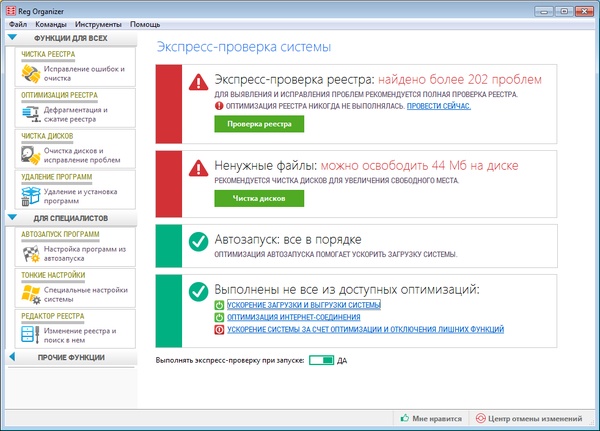Viewport: 600px width, 431px height.
Task: Click the registry error fixing broom icon
Action: [x=30, y=75]
